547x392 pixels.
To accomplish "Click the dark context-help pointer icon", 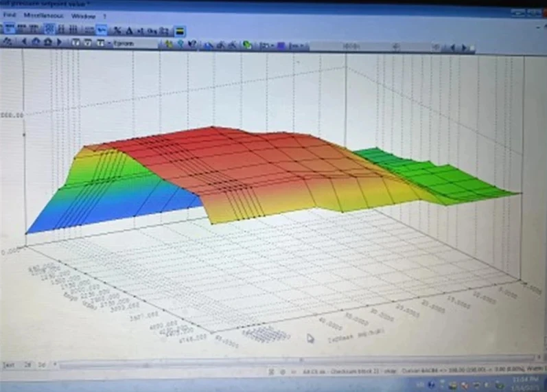I will coord(192,45).
